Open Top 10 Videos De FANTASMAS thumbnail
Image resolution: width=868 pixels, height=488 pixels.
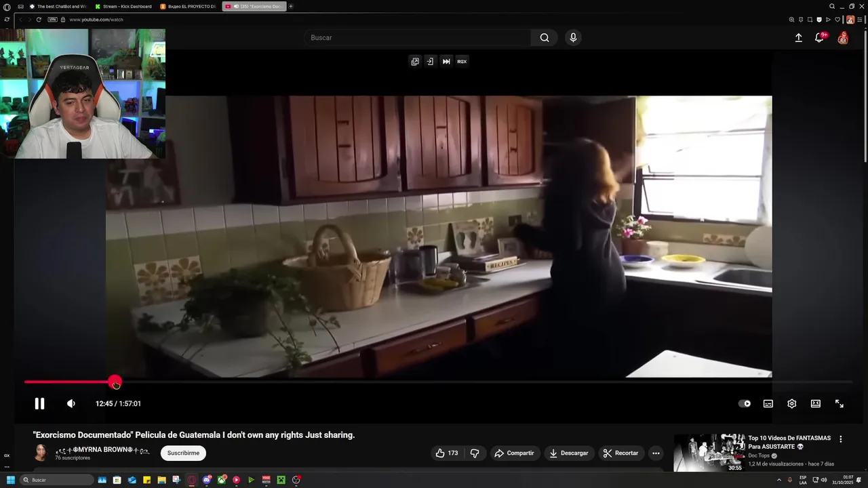coord(709,453)
